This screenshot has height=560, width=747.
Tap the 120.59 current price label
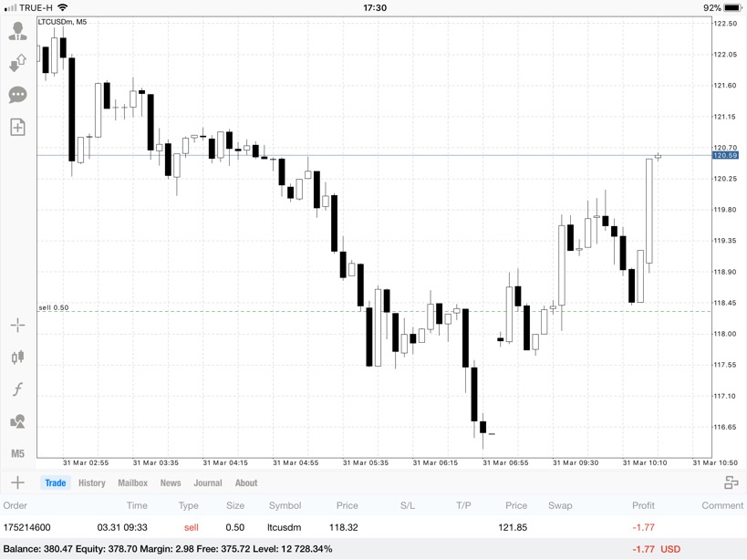point(725,156)
